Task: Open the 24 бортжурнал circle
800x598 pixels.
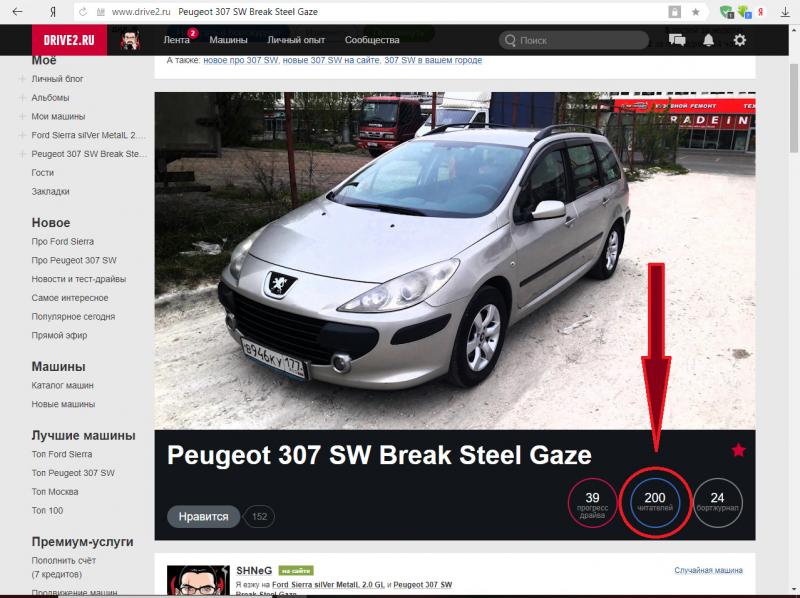Action: (717, 503)
